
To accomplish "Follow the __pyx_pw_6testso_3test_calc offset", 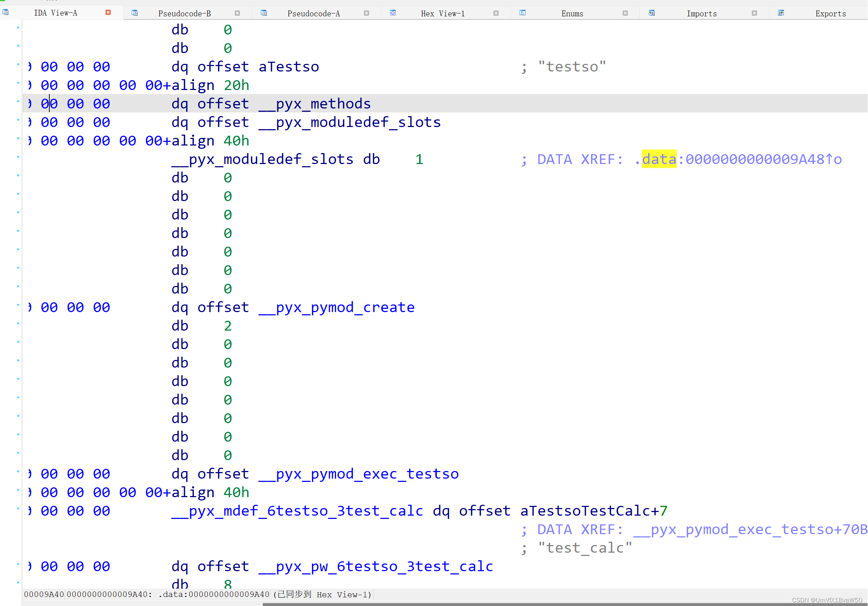I will coord(376,566).
